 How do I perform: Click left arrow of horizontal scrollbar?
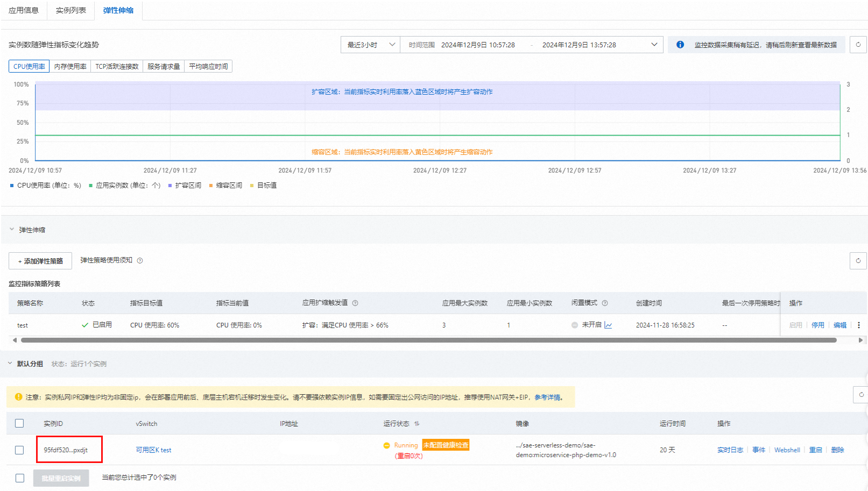pos(15,340)
